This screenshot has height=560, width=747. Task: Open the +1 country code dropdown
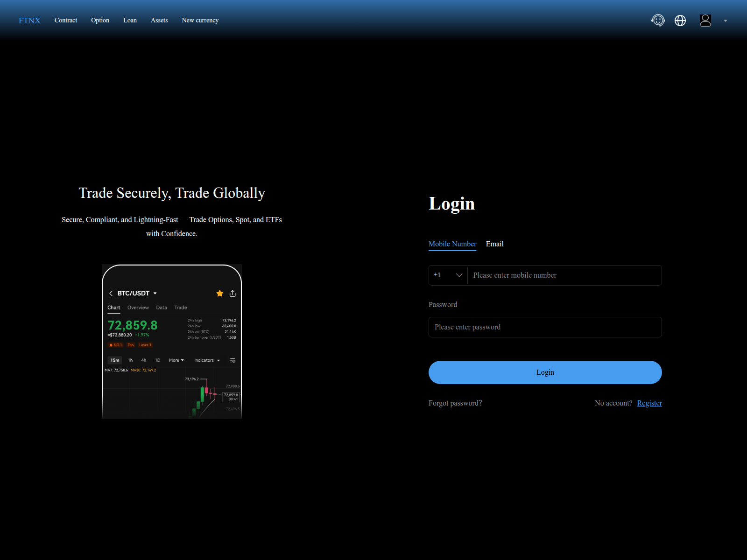(447, 275)
